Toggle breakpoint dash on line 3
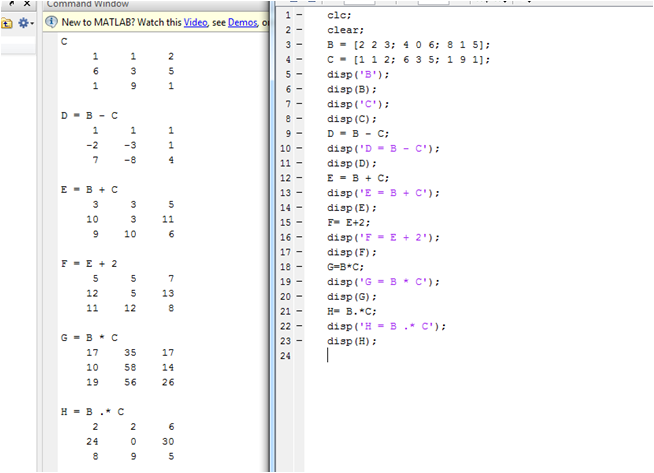 [x=299, y=45]
